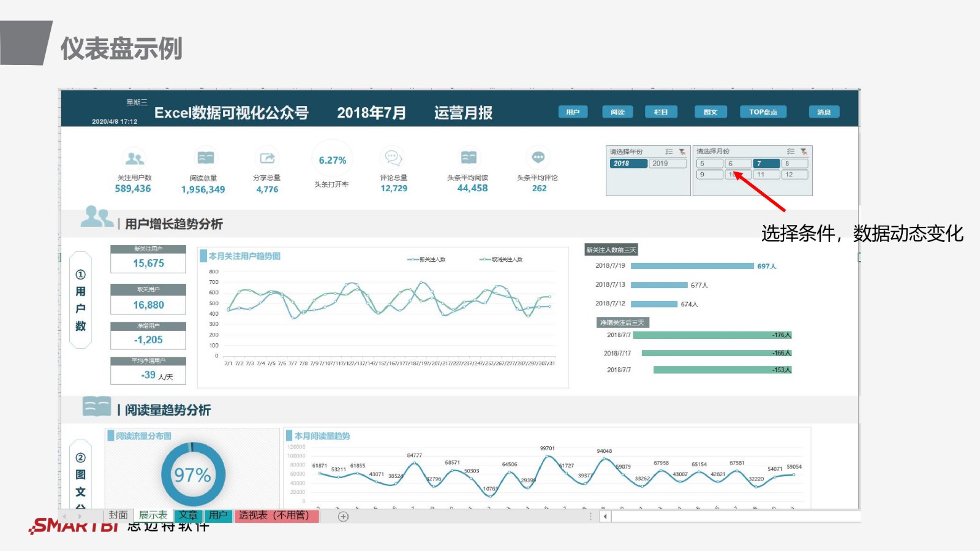Open the 文章 sheet tab
980x551 pixels.
(188, 515)
